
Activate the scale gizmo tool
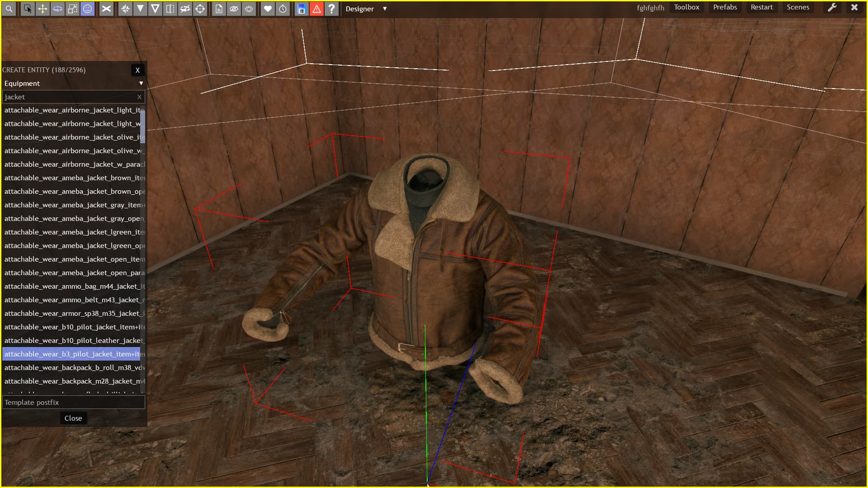[x=72, y=9]
